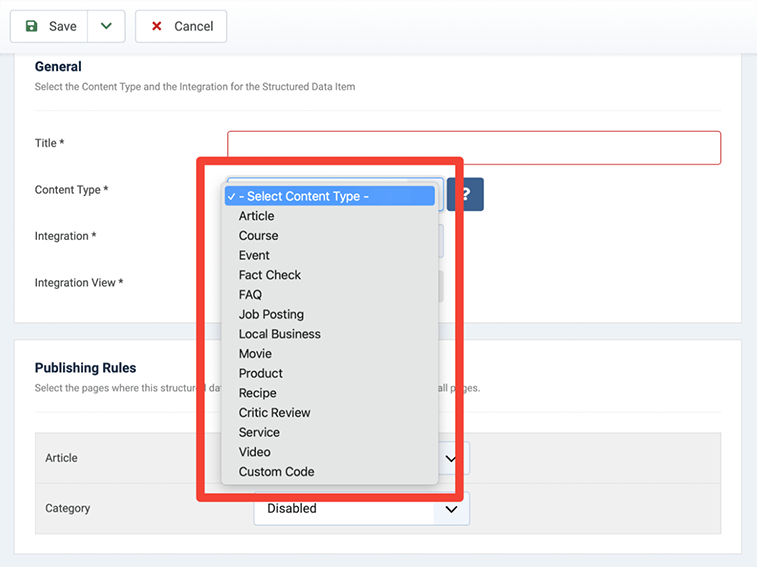Choose Custom Code content type
The width and height of the screenshot is (757, 567).
[x=330, y=472]
